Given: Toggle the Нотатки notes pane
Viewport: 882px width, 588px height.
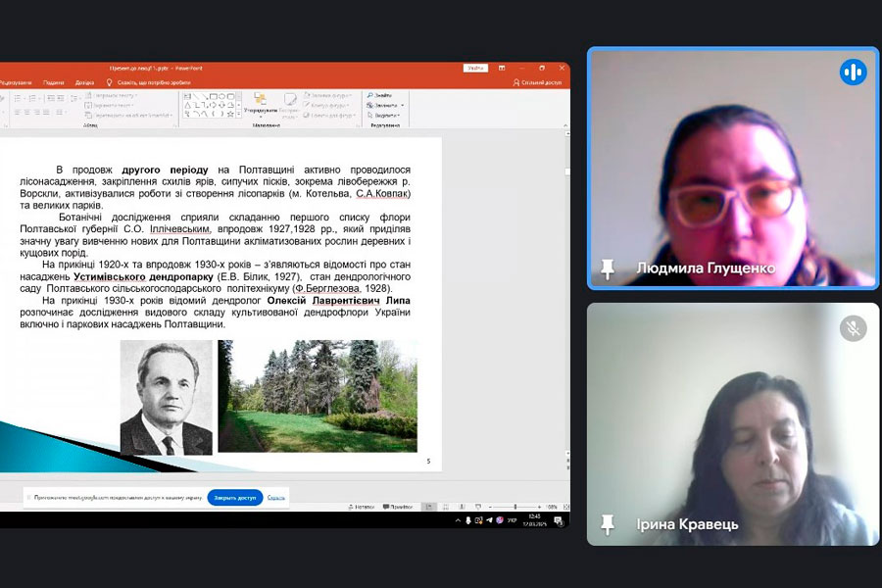Looking at the screenshot, I should click(361, 507).
